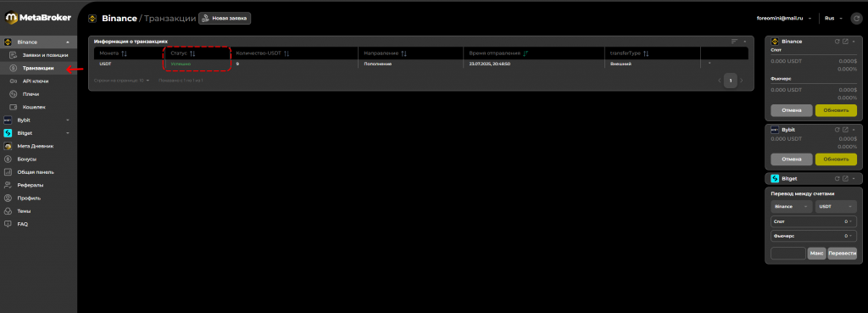Click the Кошелек wallet icon in sidebar
Screen dimensions: 868x313
coord(14,107)
